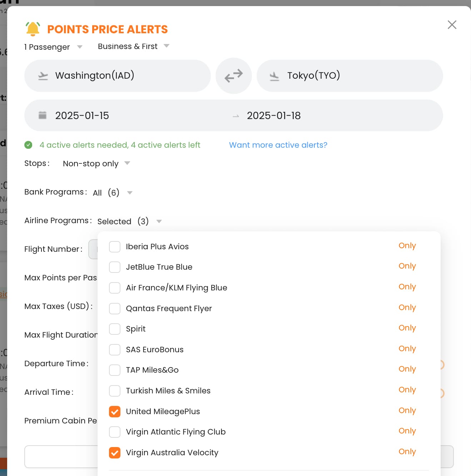The width and height of the screenshot is (471, 476).
Task: Click the yellow alert bell icon
Action: click(x=33, y=29)
